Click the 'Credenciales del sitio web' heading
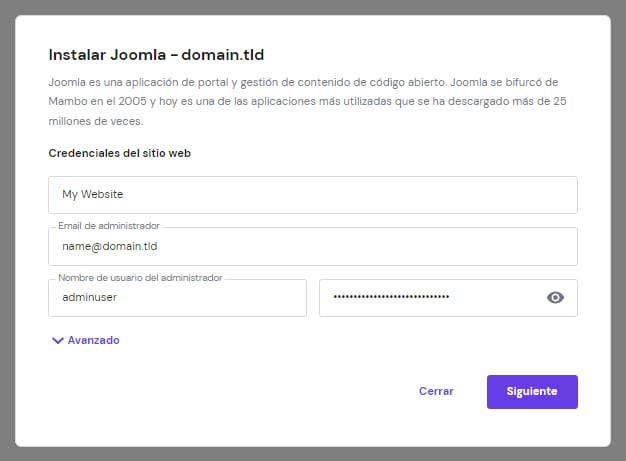The height and width of the screenshot is (461, 626). tap(119, 153)
